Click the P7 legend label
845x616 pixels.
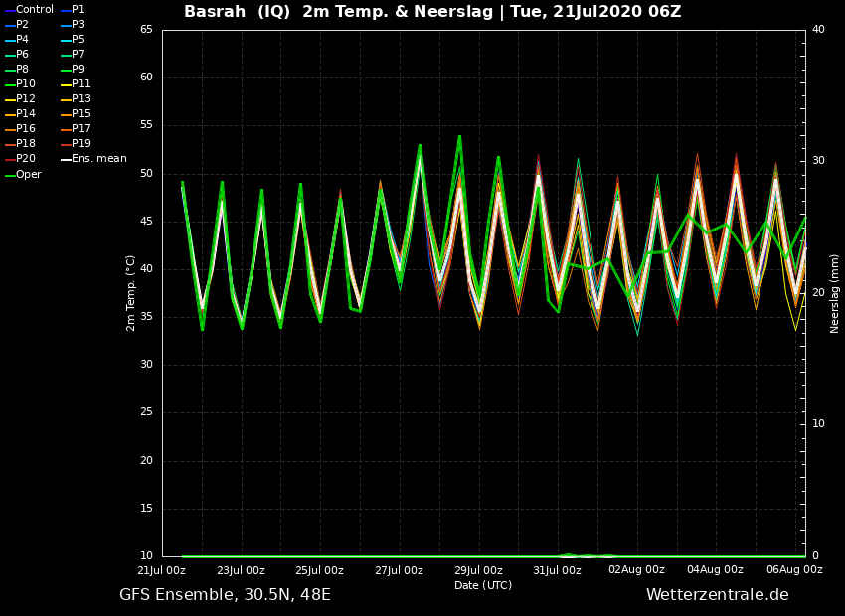pos(78,54)
